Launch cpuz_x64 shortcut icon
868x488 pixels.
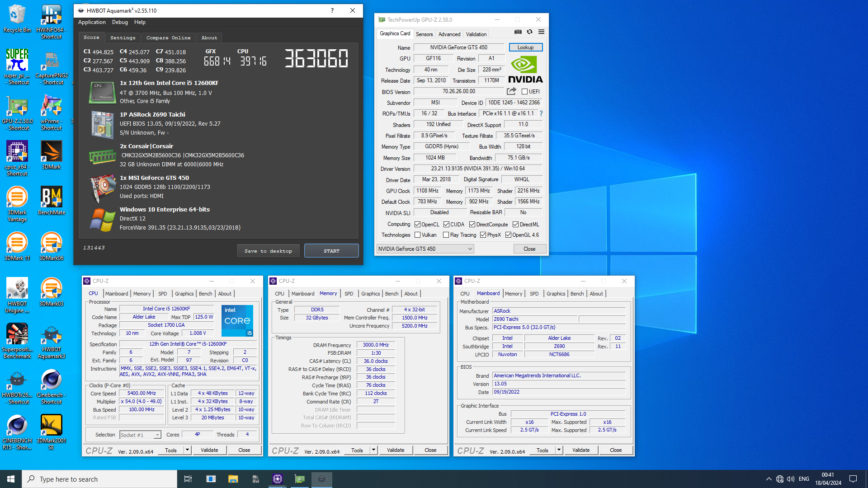click(17, 158)
